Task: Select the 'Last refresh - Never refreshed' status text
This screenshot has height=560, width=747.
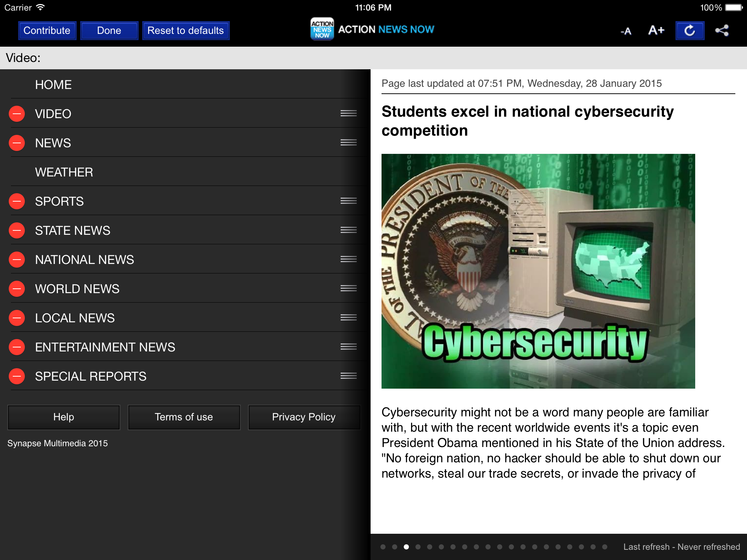Action: tap(681, 547)
